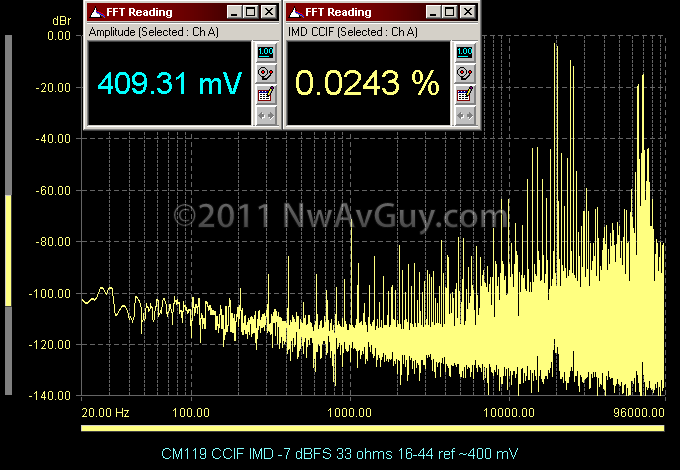Screen dimensions: 680x470
Task: Click the yellow vertical amplitude range bar
Action: [x=8, y=251]
